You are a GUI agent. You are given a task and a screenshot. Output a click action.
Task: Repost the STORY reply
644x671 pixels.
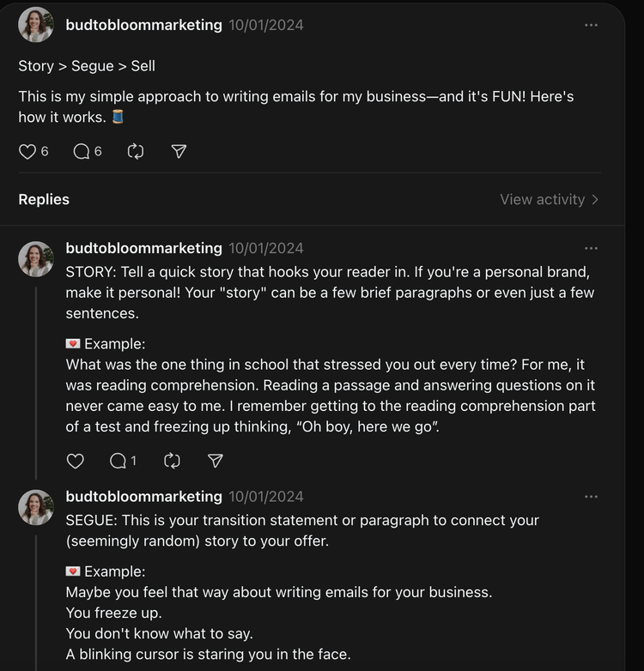click(x=172, y=462)
